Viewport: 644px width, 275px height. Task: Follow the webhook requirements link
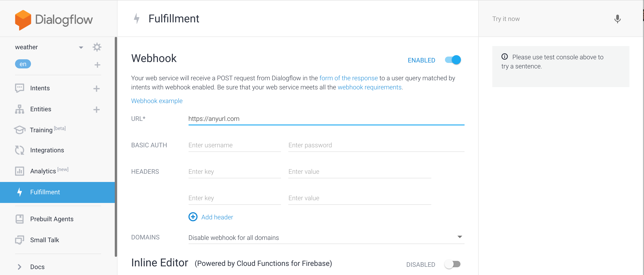click(x=369, y=87)
